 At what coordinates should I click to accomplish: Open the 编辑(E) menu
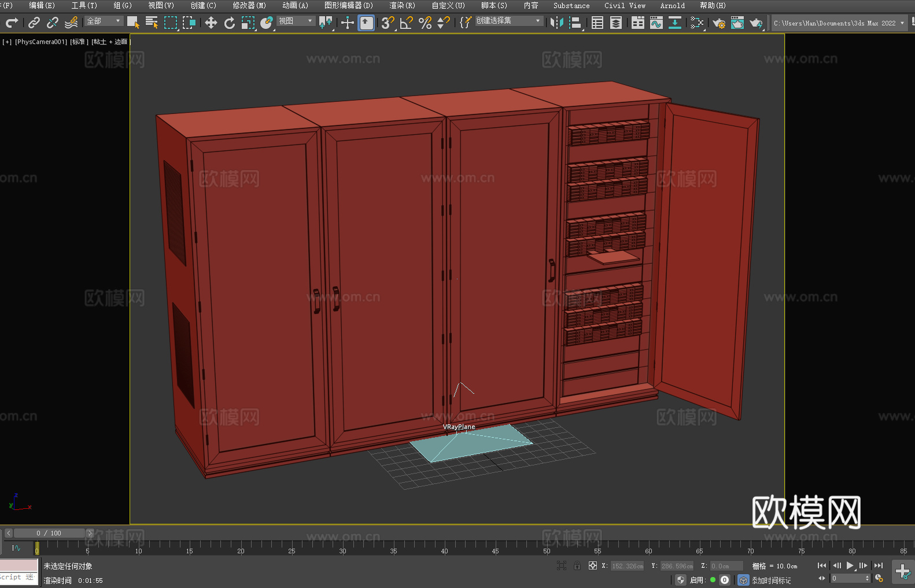click(x=42, y=5)
